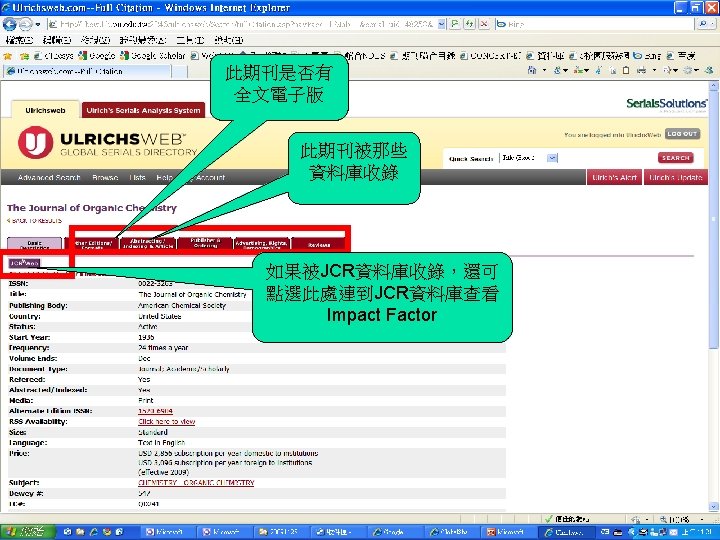Select the Advertising, Rights tab
The height and width of the screenshot is (540, 720).
(x=261, y=243)
